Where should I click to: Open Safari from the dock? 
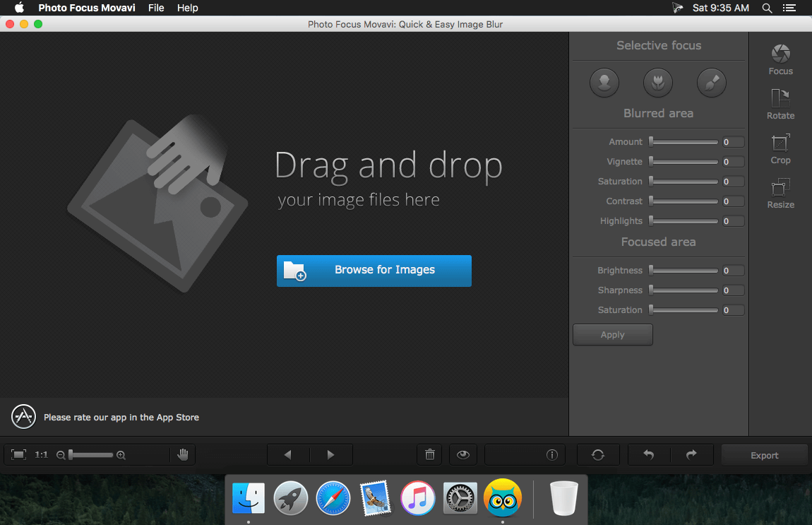click(x=333, y=498)
